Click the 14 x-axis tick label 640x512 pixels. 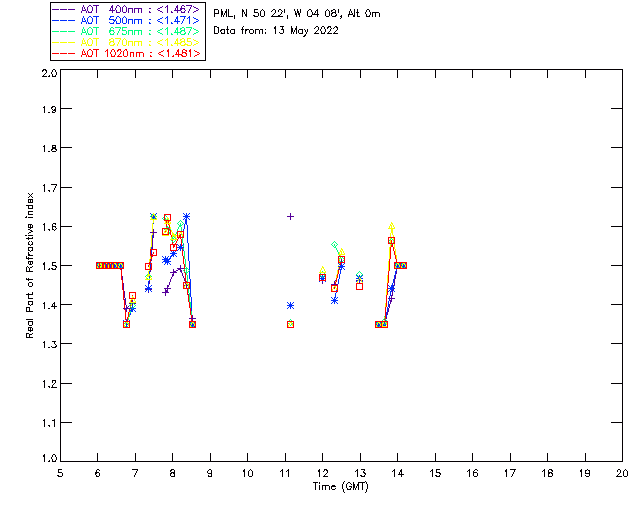click(398, 473)
